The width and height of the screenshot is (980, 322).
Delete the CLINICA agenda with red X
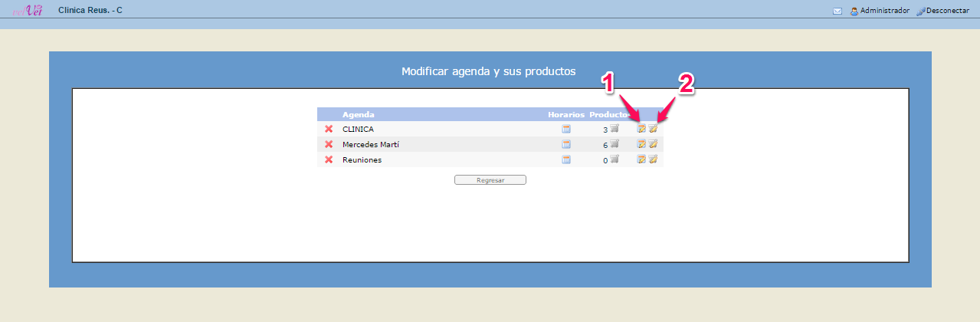click(x=329, y=129)
